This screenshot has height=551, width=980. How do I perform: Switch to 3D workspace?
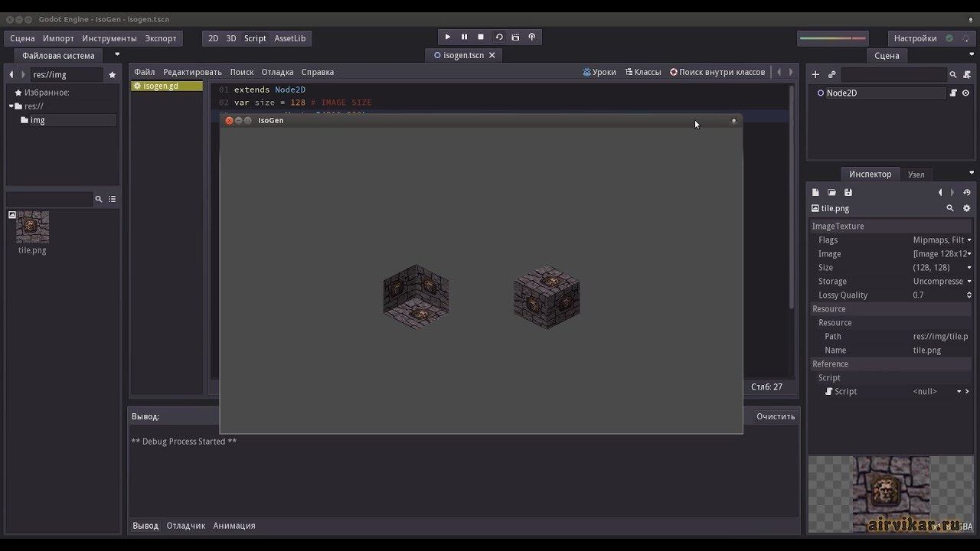[x=231, y=38]
